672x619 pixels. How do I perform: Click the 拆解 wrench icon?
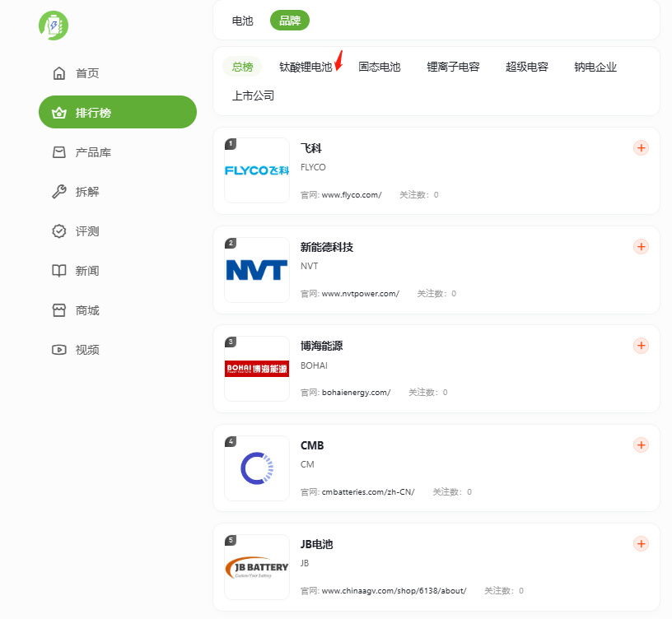59,192
